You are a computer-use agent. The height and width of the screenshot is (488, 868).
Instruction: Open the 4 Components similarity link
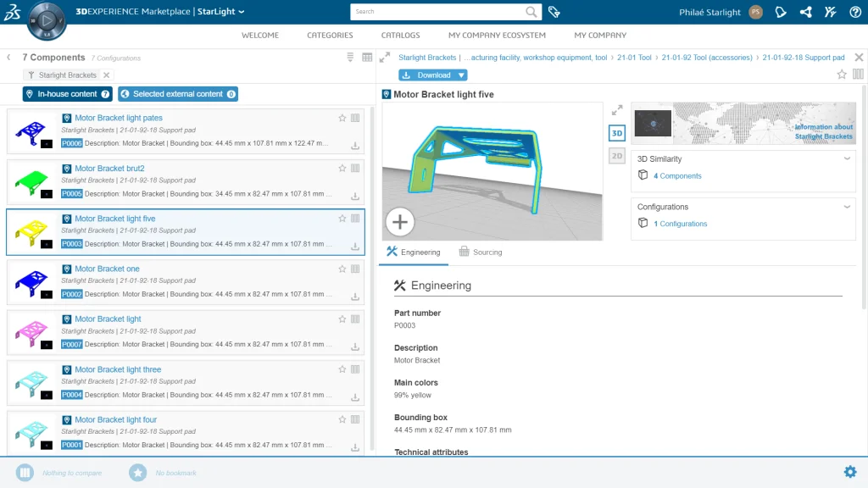point(677,176)
